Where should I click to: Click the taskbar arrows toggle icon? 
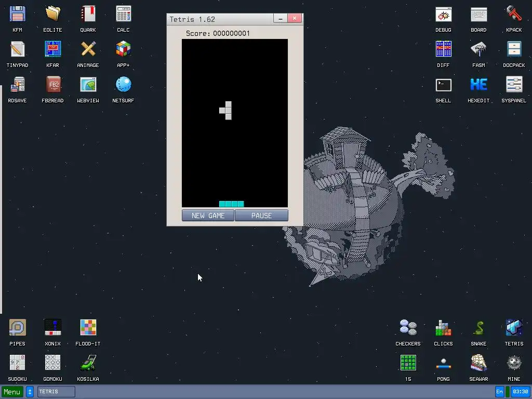(30, 392)
